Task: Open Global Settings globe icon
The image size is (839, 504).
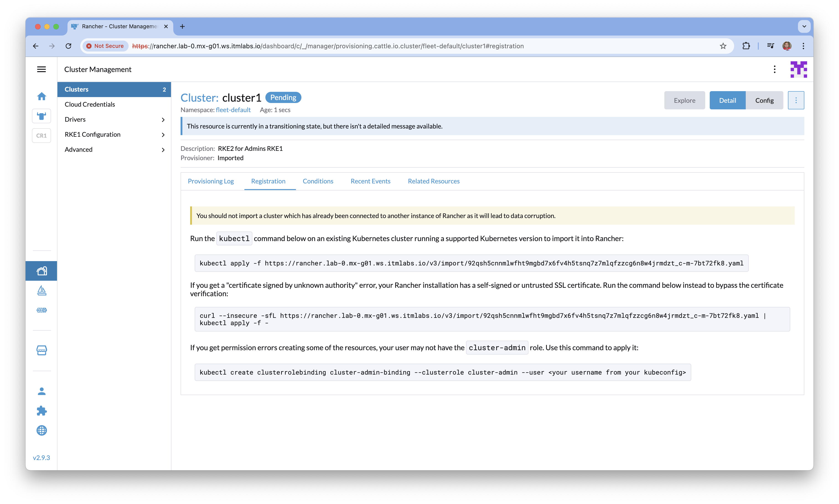Action: click(x=41, y=430)
